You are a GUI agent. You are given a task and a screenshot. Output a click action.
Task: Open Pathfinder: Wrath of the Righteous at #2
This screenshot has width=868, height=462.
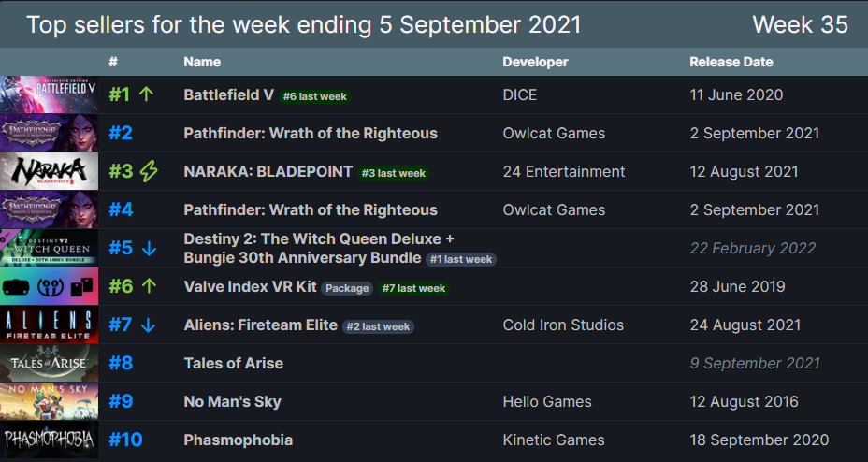tap(311, 134)
